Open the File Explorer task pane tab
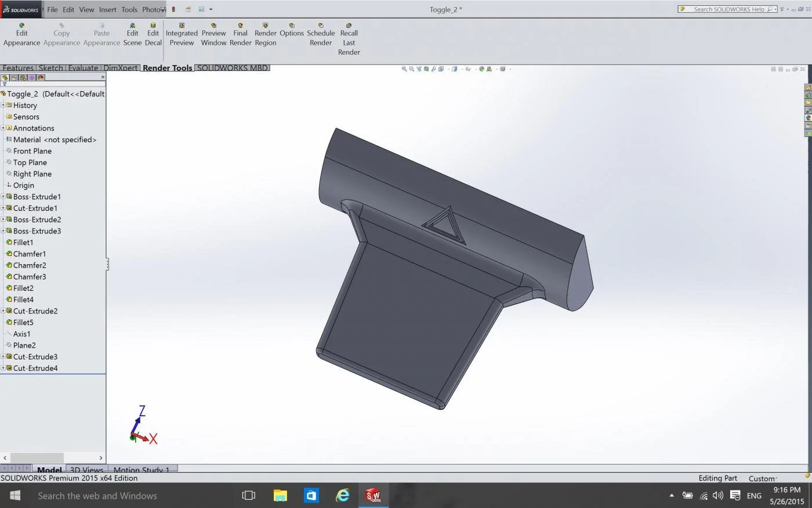Viewport: 812px width, 508px height. (809, 103)
